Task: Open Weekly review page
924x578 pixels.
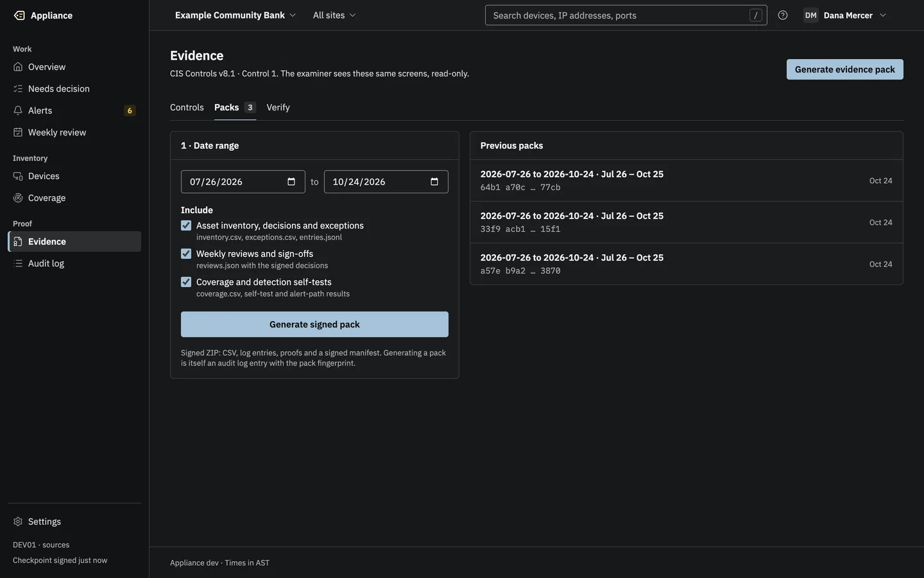Action: pos(74,132)
